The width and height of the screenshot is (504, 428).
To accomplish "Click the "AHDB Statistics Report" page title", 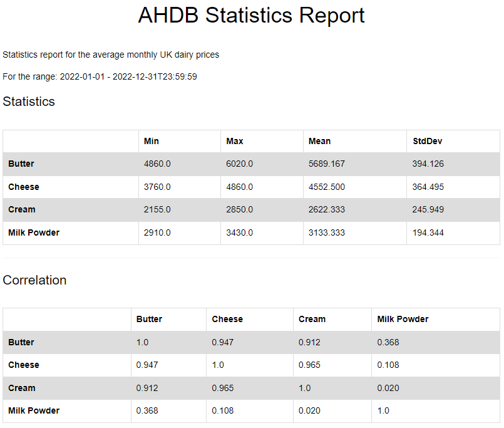I will point(251,16).
